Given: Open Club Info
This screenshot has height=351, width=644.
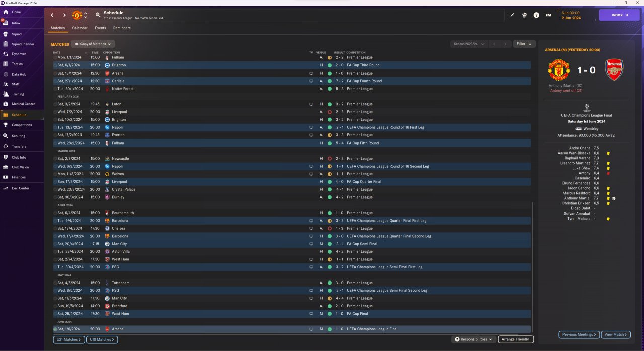Looking at the screenshot, I should coord(19,157).
